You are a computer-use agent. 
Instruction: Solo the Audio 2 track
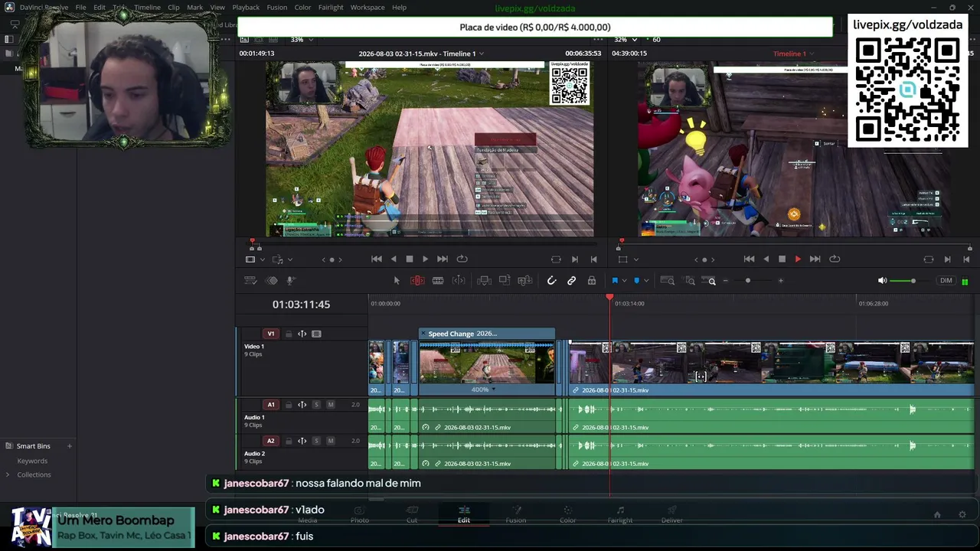(316, 441)
